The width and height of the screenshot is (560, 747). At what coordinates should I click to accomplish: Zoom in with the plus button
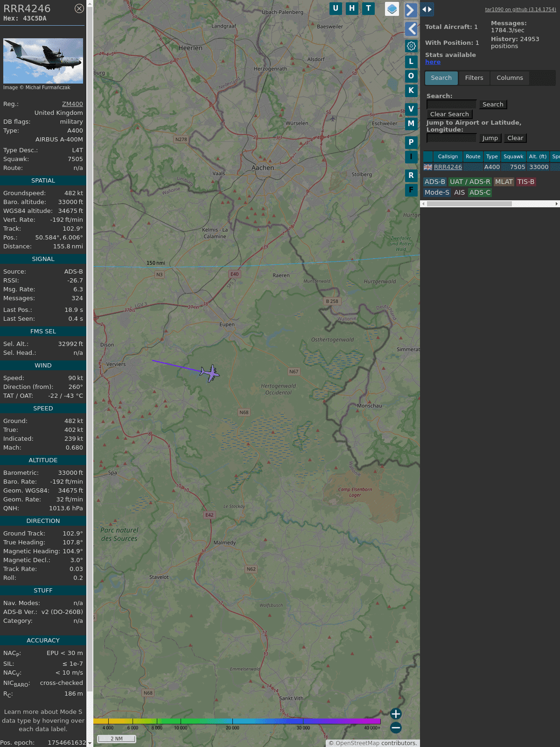pyautogui.click(x=396, y=714)
